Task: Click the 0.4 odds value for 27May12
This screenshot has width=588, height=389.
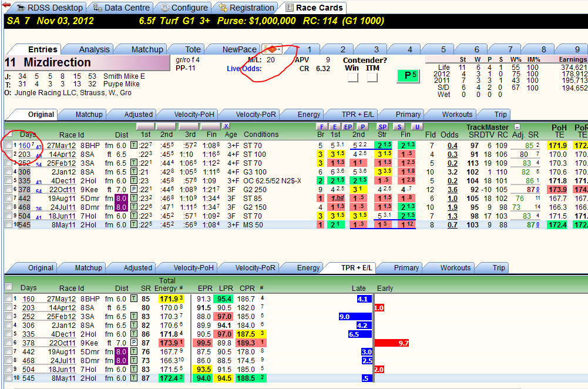Action: (453, 146)
